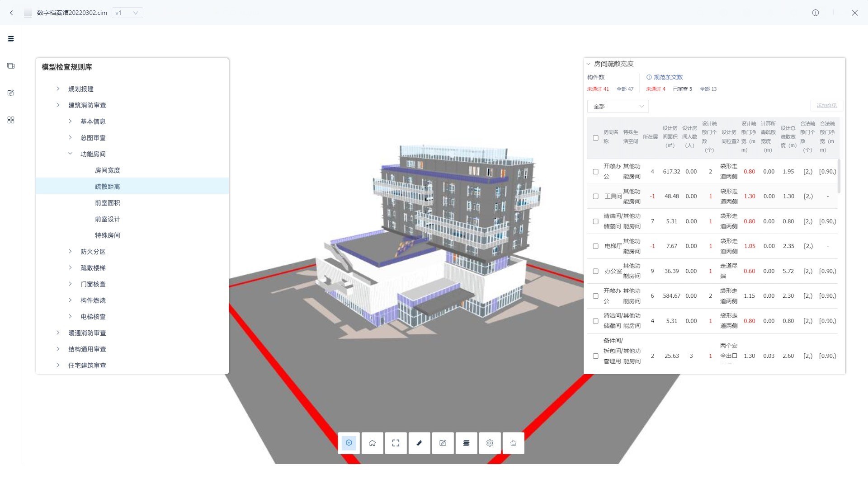Open the 全部 filter dropdown
The height and width of the screenshot is (492, 868).
618,107
